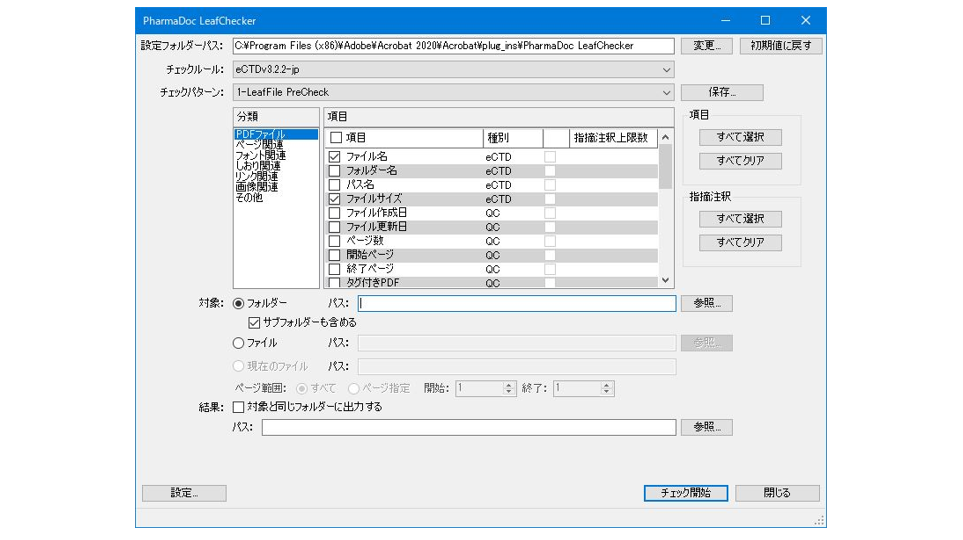Click the 変更... button for settings folder
The image size is (963, 540).
(706, 46)
